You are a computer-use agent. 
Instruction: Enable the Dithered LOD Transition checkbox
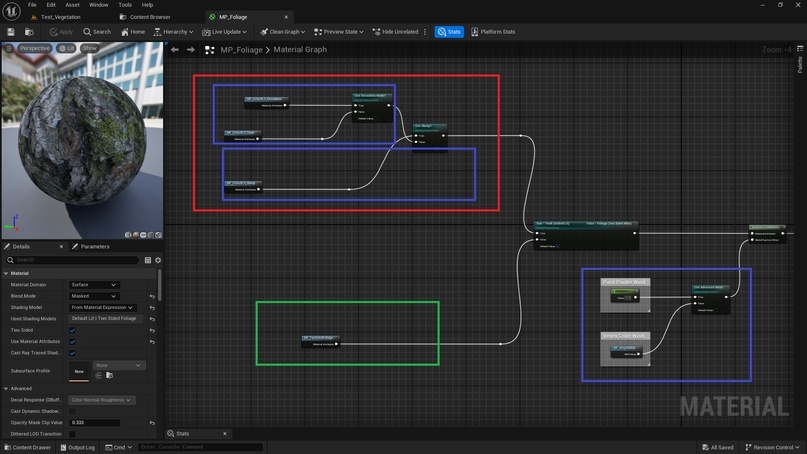[x=72, y=434]
